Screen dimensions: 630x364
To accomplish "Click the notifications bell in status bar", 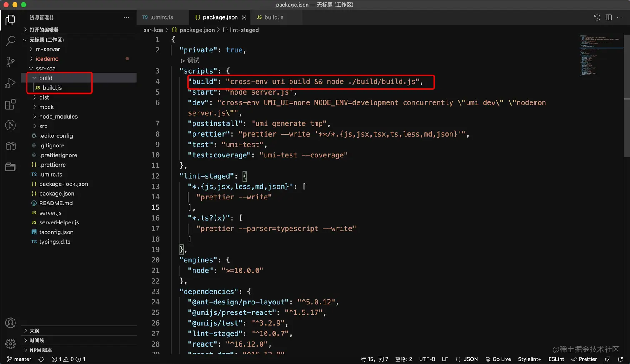I will click(620, 359).
